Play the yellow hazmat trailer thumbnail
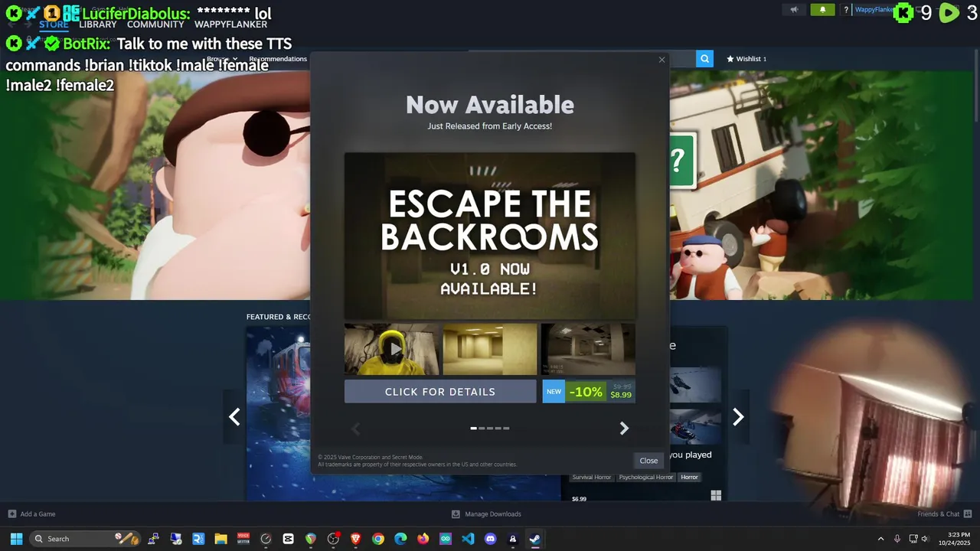The image size is (980, 551). [x=392, y=349]
